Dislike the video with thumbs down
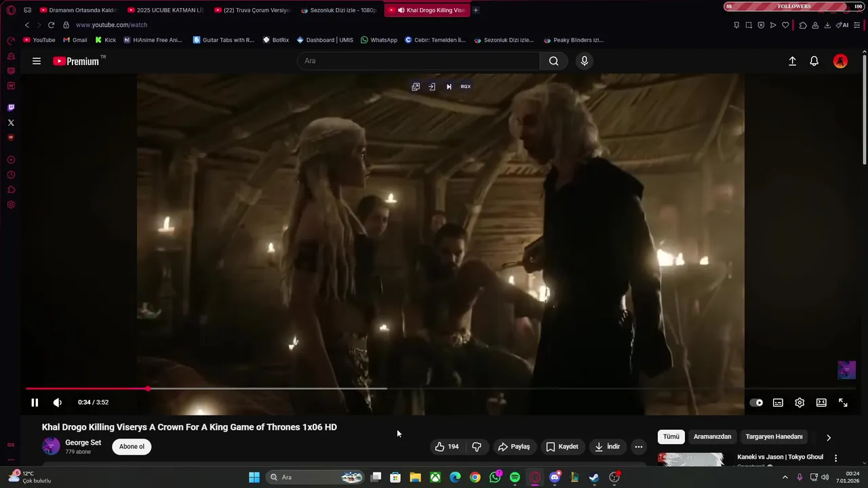Image resolution: width=868 pixels, height=488 pixels. coord(477,447)
